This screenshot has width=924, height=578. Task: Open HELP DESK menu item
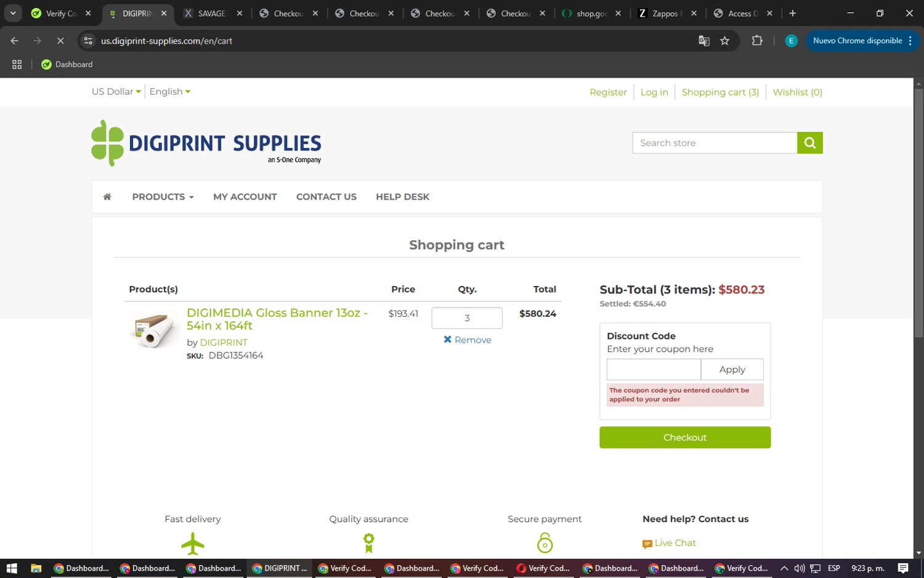point(402,197)
